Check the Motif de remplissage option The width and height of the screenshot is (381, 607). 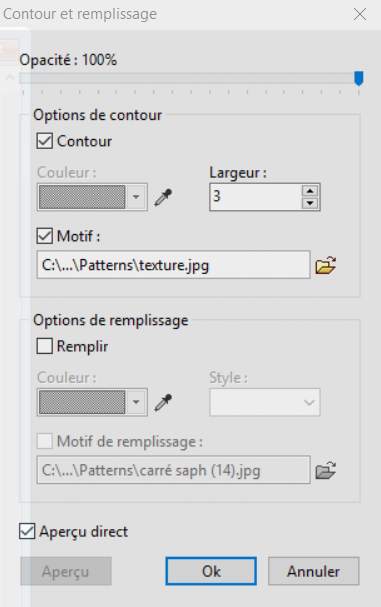coord(45,441)
